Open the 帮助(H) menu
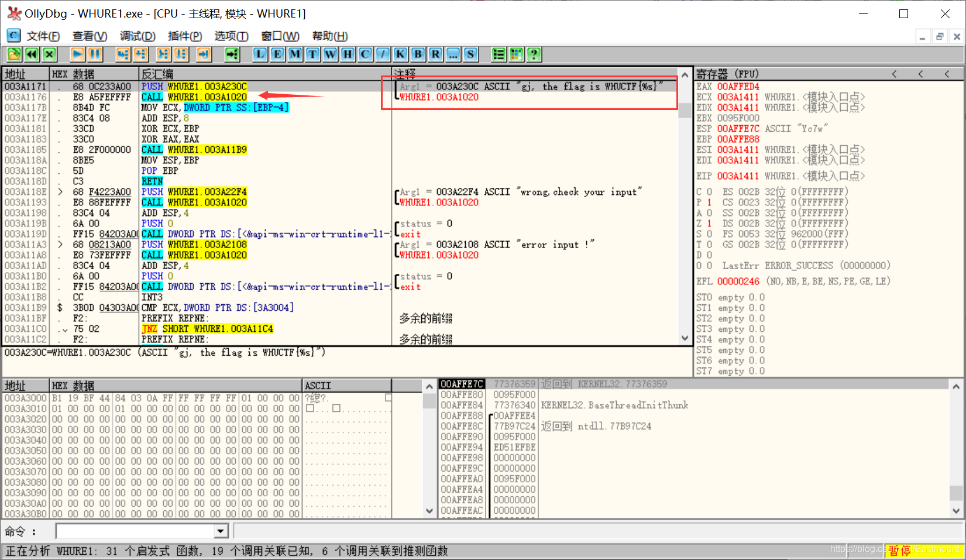Screen dimensions: 966x560 330,36
